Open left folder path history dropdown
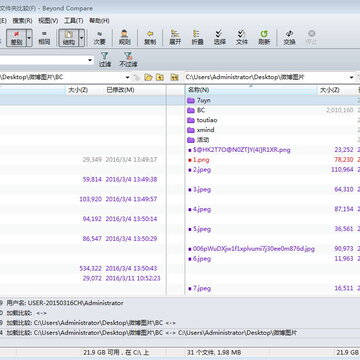Image resolution: width=360 pixels, height=360 pixels. (x=127, y=77)
